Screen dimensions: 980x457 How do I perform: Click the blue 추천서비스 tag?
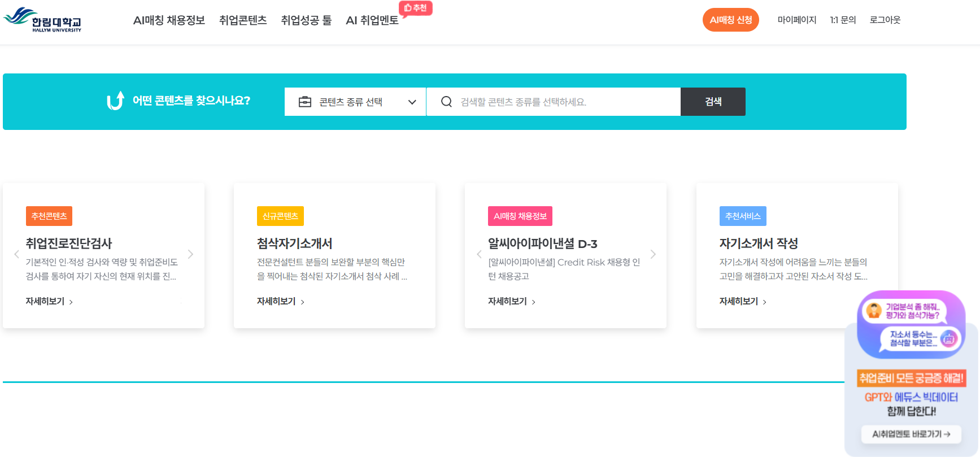743,216
